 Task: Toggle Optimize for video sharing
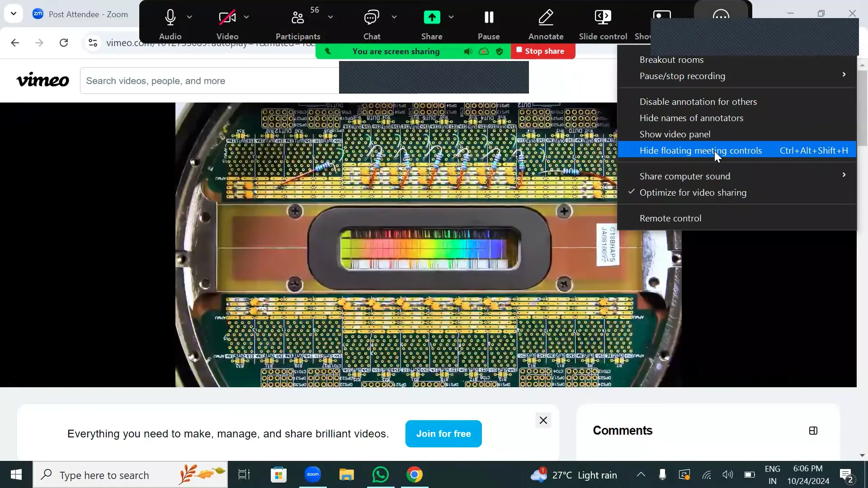coord(693,192)
